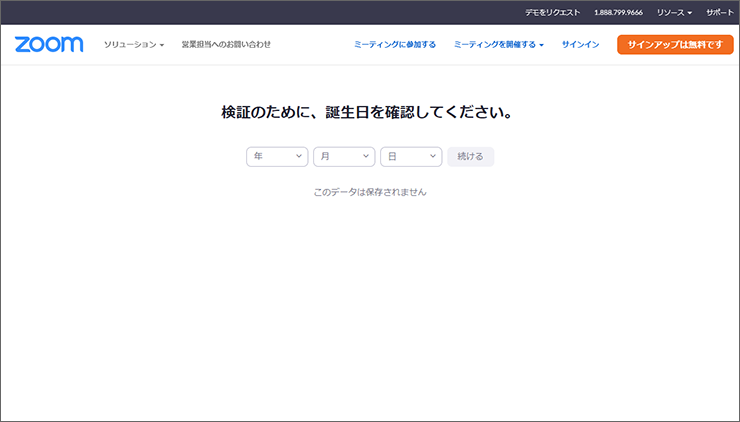This screenshot has width=740, height=422.
Task: Click the chevron arrow in 日 selector
Action: pyautogui.click(x=432, y=157)
